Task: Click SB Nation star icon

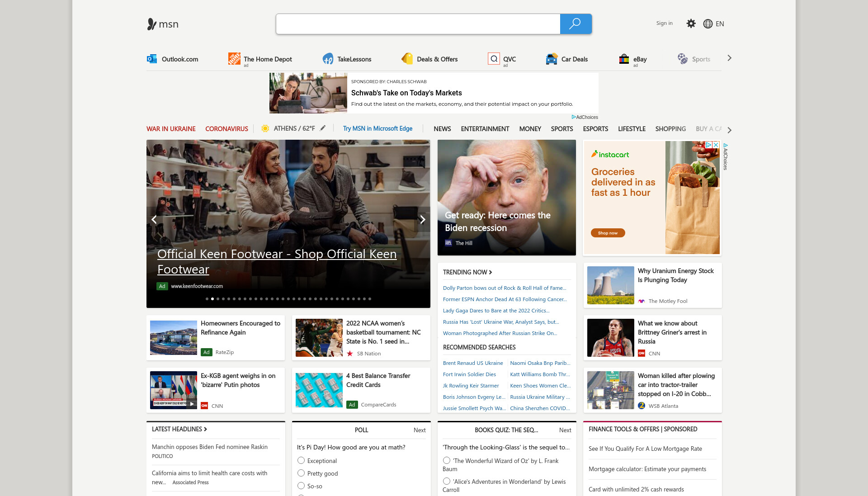Action: pos(350,354)
